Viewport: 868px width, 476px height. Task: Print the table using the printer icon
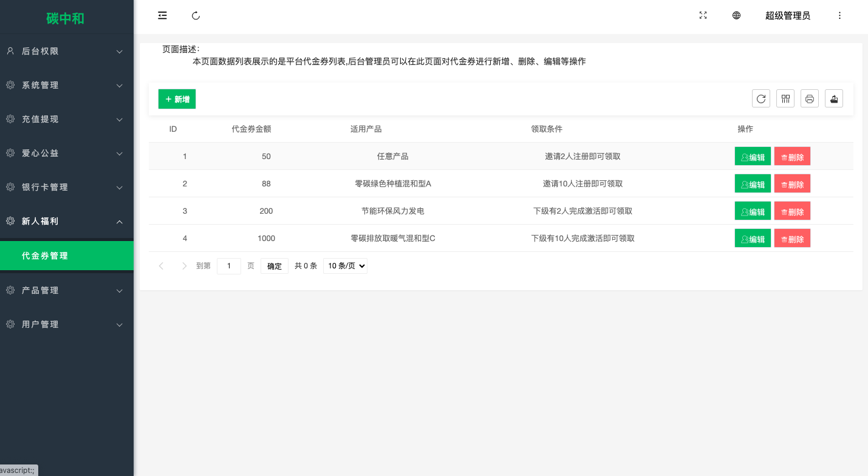click(809, 98)
